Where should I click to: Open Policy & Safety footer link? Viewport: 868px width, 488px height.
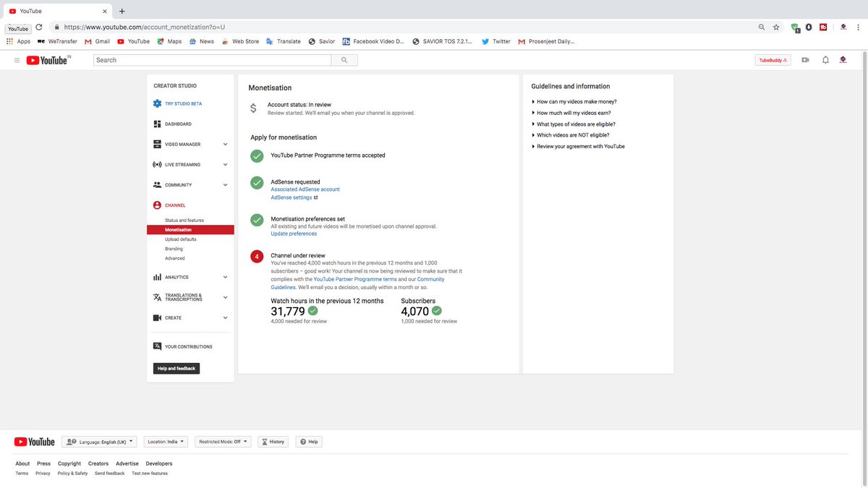[x=72, y=474]
